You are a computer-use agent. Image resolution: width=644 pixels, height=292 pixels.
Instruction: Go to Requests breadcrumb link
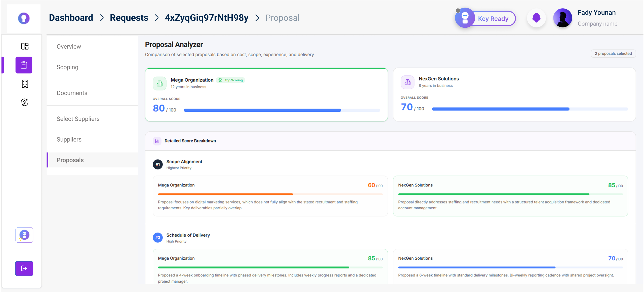pos(129,18)
